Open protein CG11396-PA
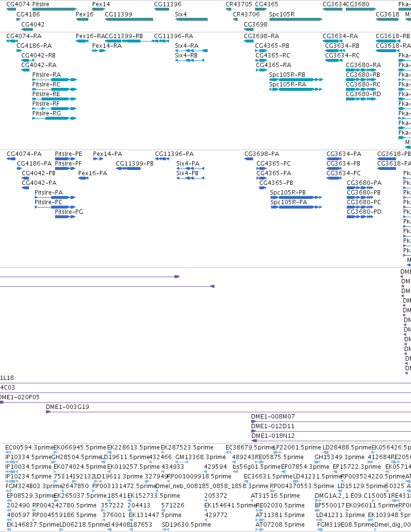This screenshot has width=411, height=532. 174,154
